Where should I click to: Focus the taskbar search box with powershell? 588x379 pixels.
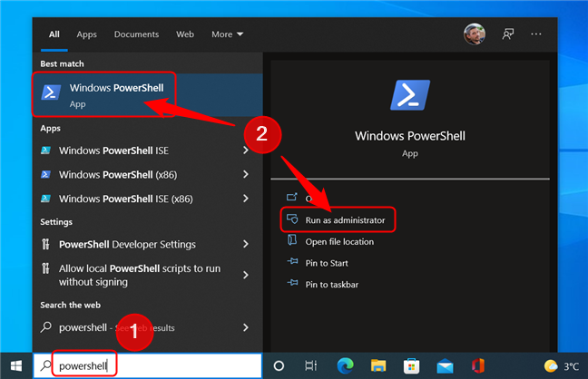pyautogui.click(x=148, y=365)
